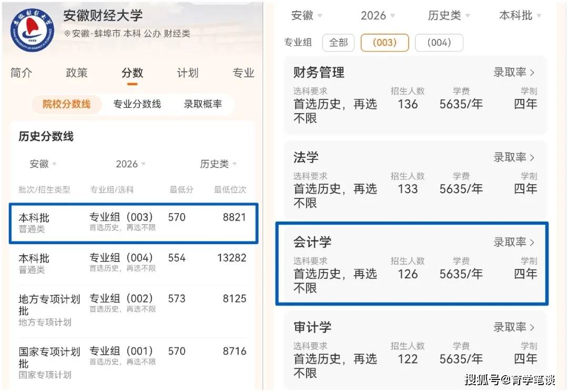Open 录取率 for 会计学

point(514,243)
